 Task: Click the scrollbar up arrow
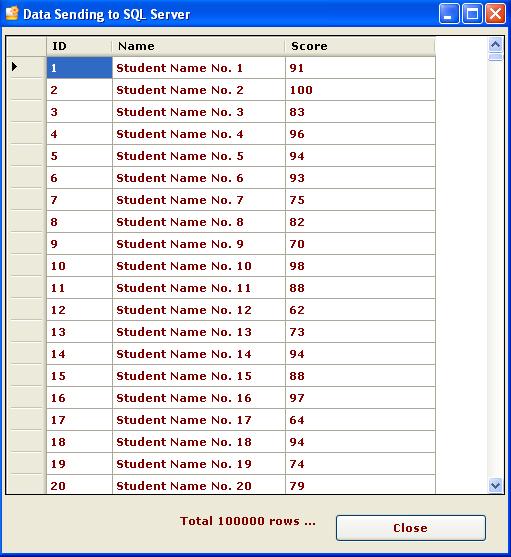(495, 45)
